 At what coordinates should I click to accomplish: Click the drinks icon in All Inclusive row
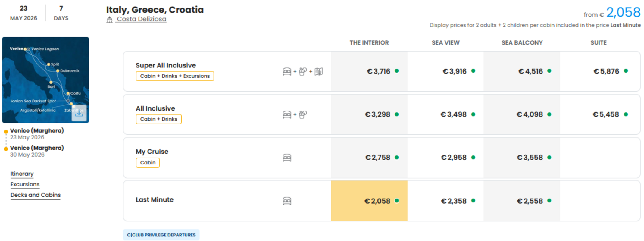(x=303, y=114)
